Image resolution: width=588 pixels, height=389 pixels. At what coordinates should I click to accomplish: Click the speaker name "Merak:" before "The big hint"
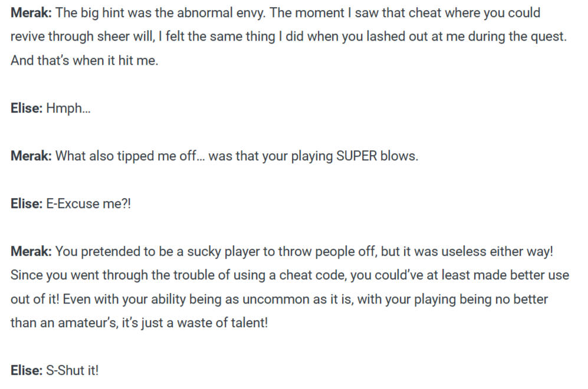[x=31, y=13]
